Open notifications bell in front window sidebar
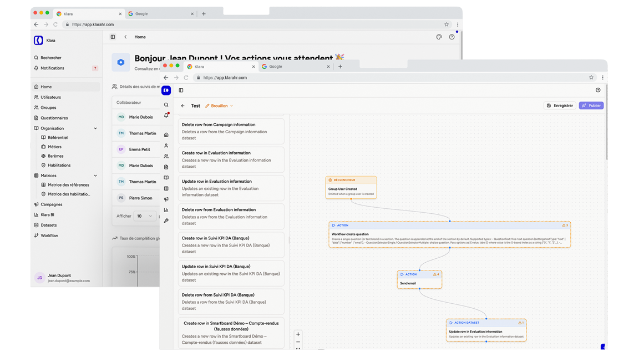The width and height of the screenshot is (644, 356). [x=166, y=116]
